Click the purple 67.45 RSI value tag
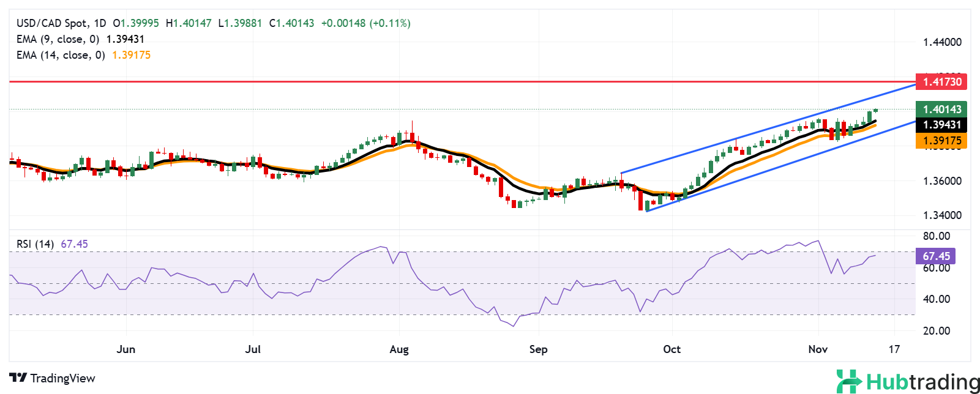980x394 pixels. 936,256
